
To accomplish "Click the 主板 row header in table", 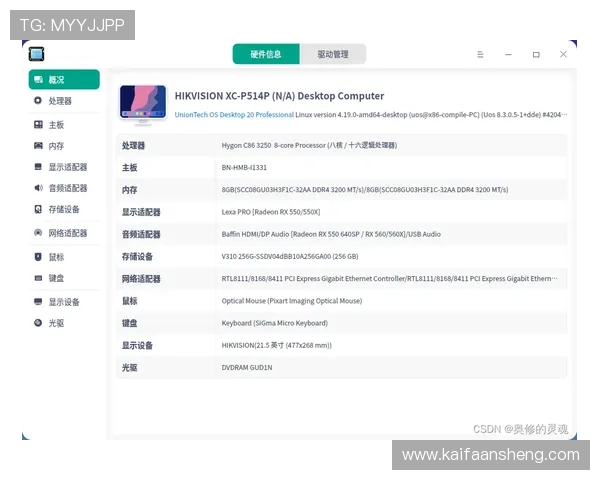I will pos(130,168).
